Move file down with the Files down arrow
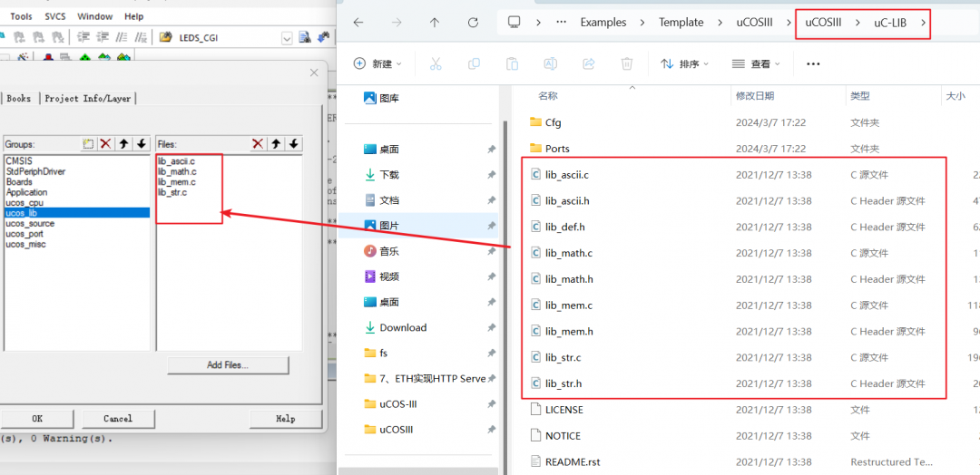980x475 pixels. [294, 143]
